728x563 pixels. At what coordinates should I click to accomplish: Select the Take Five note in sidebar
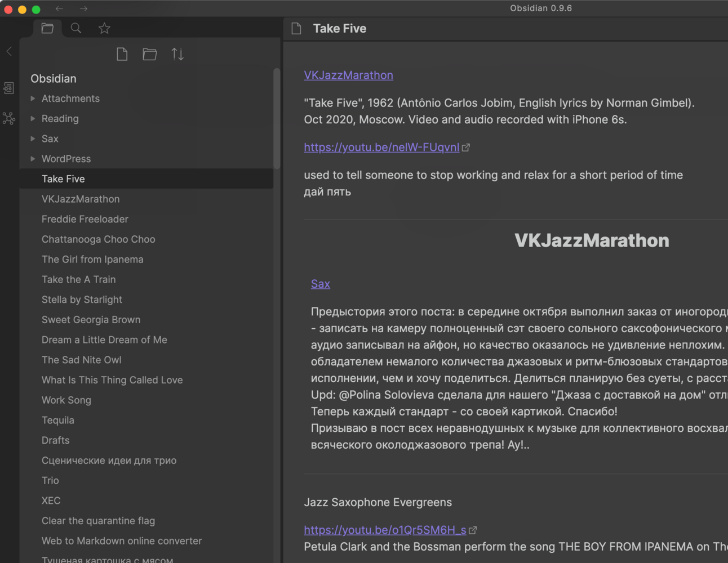click(147, 179)
